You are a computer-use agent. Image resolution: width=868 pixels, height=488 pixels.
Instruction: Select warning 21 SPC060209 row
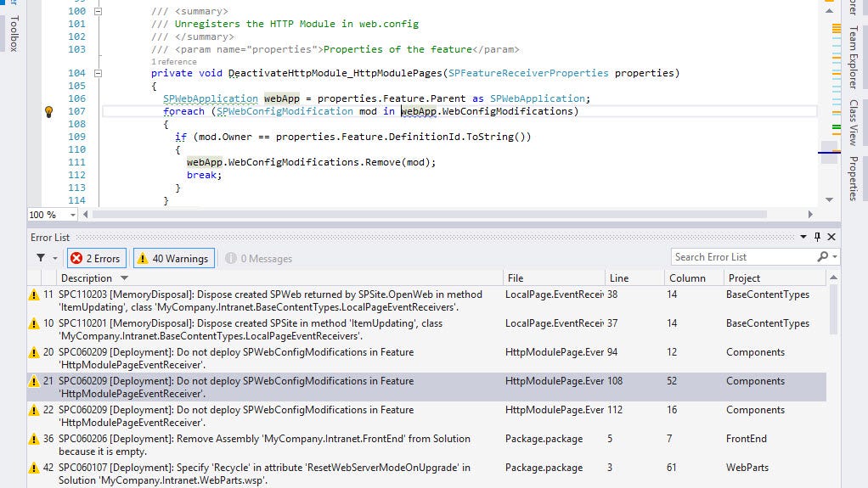point(427,387)
